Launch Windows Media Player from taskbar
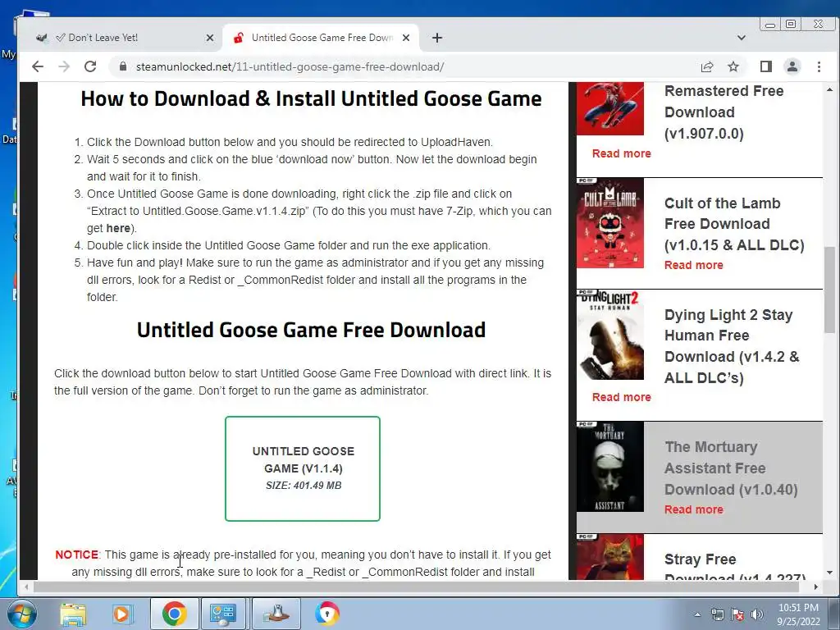 pos(121,614)
